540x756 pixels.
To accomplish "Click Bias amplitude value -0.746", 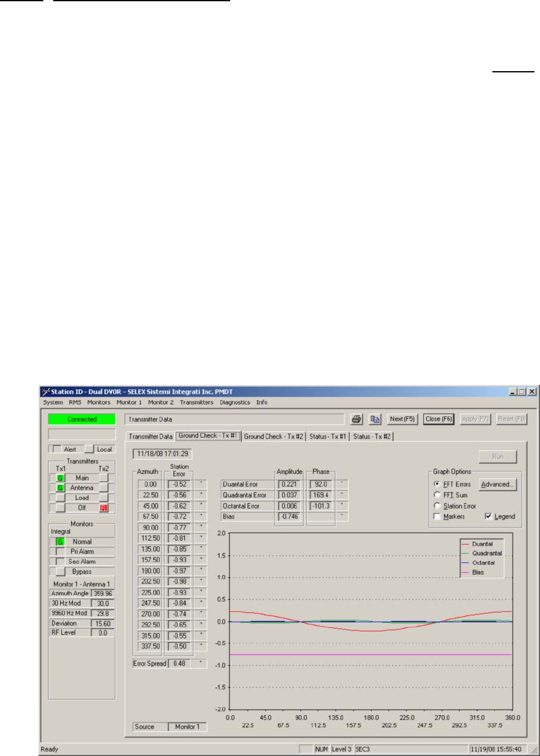I will tap(289, 515).
